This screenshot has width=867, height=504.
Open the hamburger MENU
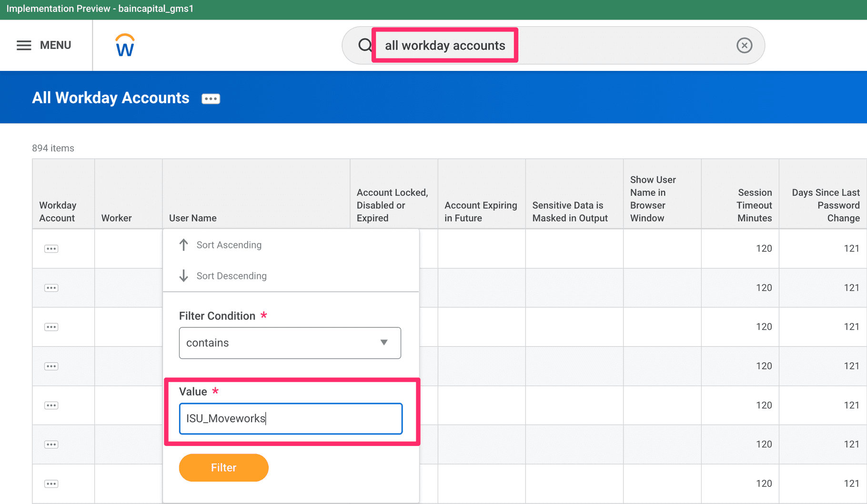[x=44, y=45]
